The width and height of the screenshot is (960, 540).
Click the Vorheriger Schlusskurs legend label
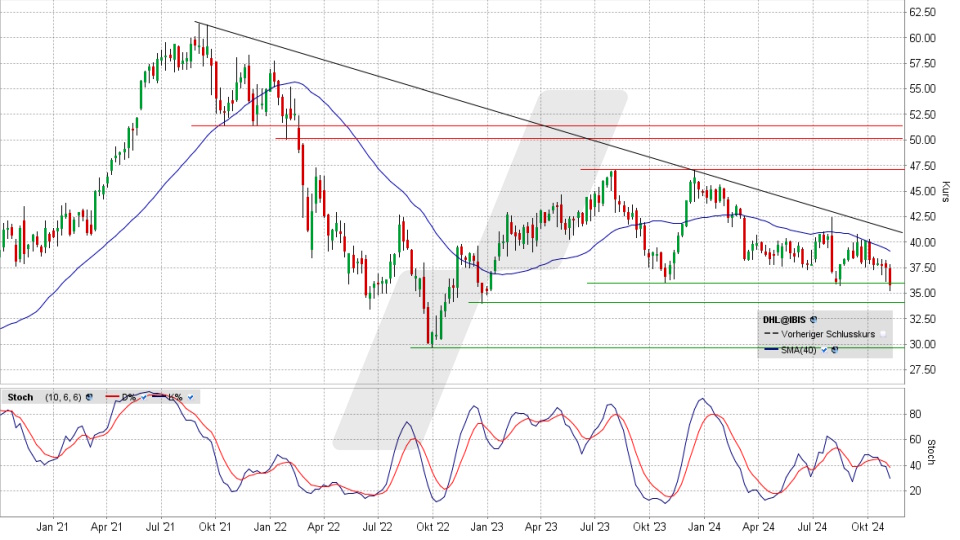pyautogui.click(x=828, y=334)
